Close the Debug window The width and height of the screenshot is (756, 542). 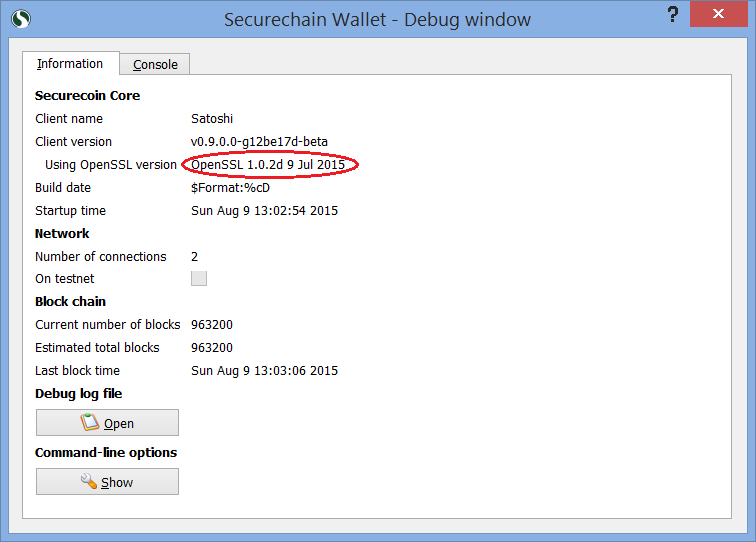click(x=718, y=14)
